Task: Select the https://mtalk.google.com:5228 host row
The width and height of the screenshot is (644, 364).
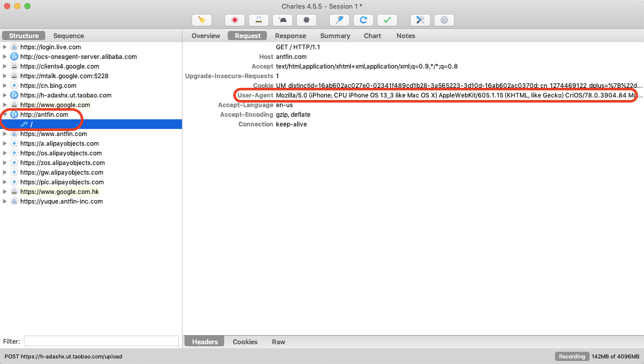Action: click(91, 76)
